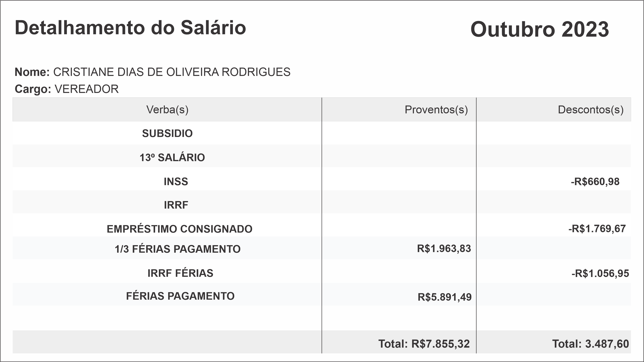Click the R$1.963,83 proventos amount
This screenshot has height=362, width=644.
click(444, 249)
